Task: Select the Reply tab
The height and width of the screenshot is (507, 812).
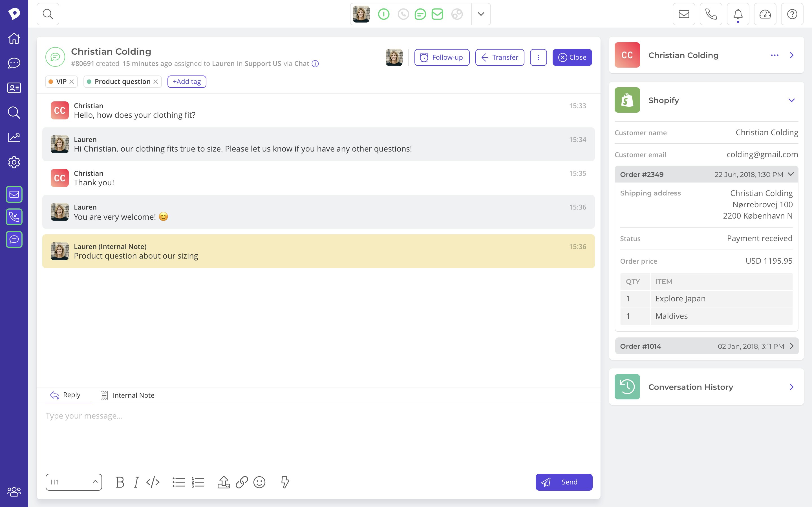Action: coord(66,395)
